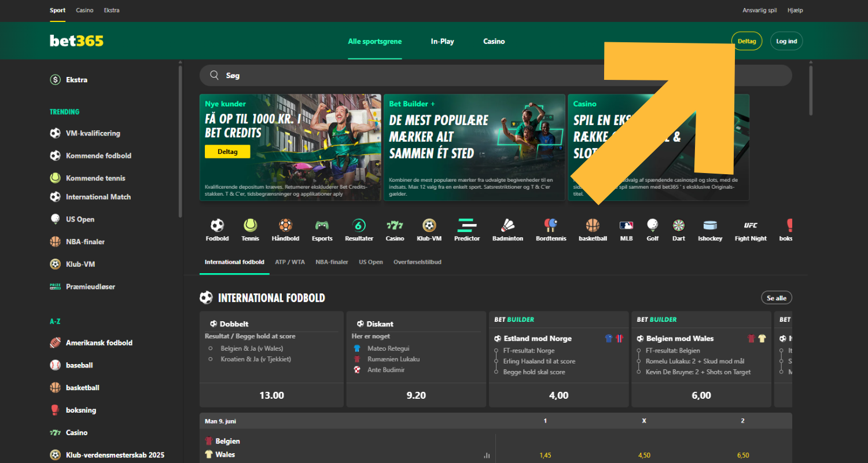Open Præmieudløser in the sidebar

pyautogui.click(x=82, y=287)
